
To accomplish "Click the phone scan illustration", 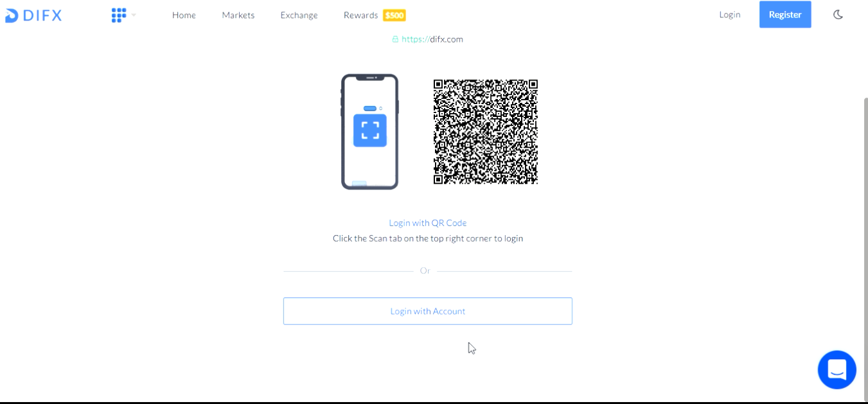I will tap(369, 132).
